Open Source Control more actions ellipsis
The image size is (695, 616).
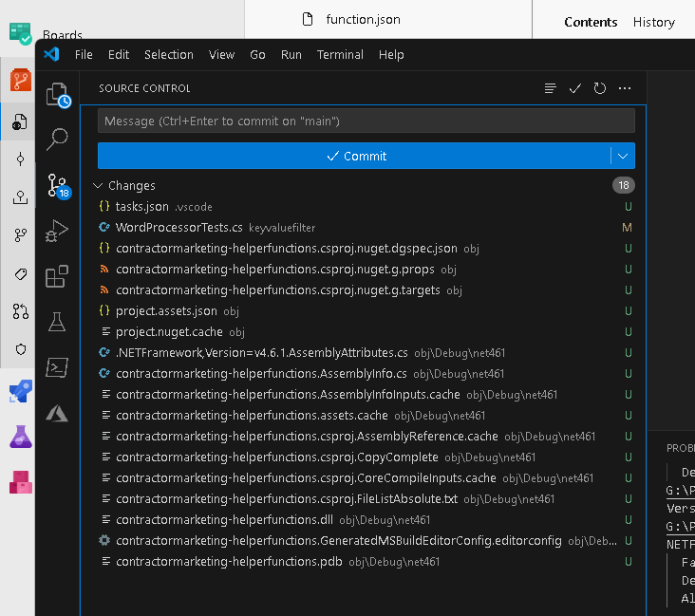(625, 88)
